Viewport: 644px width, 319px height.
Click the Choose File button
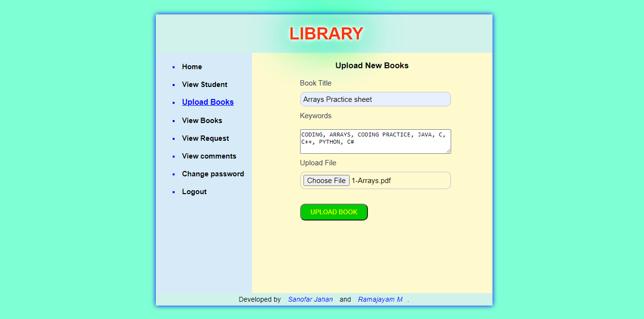tap(326, 180)
